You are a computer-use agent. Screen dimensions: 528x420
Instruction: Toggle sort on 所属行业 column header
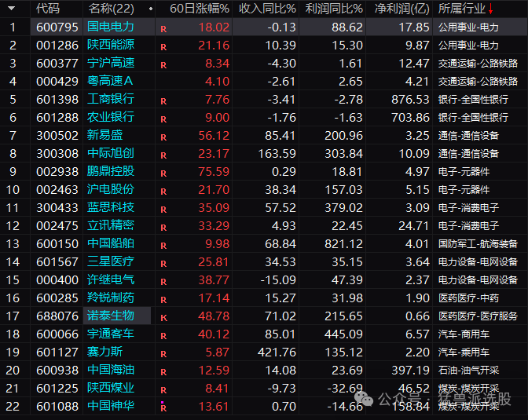click(x=462, y=9)
